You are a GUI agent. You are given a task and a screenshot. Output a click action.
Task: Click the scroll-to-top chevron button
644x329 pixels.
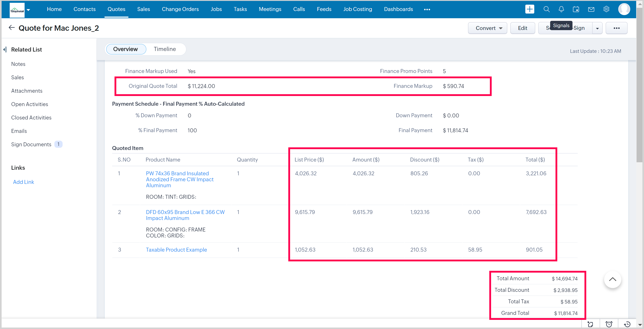[613, 279]
